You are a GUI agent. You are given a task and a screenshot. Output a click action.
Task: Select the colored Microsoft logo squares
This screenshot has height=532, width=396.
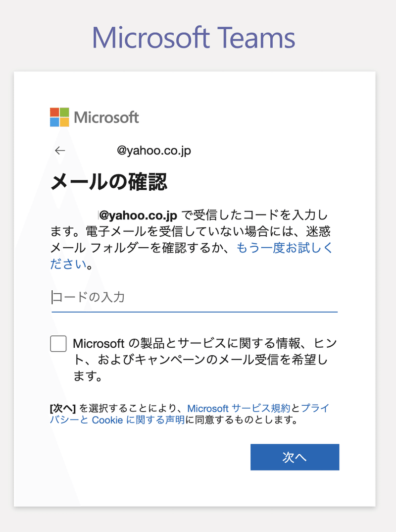[x=59, y=117]
